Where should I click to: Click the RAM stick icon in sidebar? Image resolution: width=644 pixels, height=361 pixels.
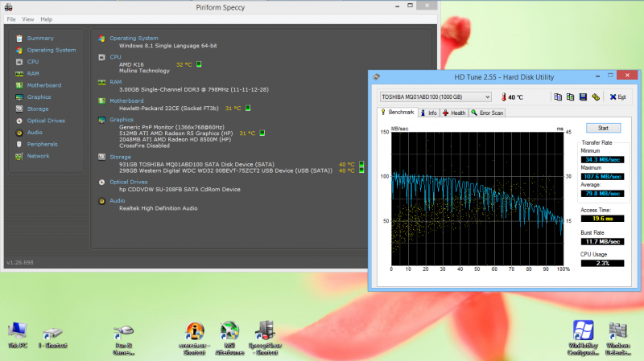tap(19, 74)
